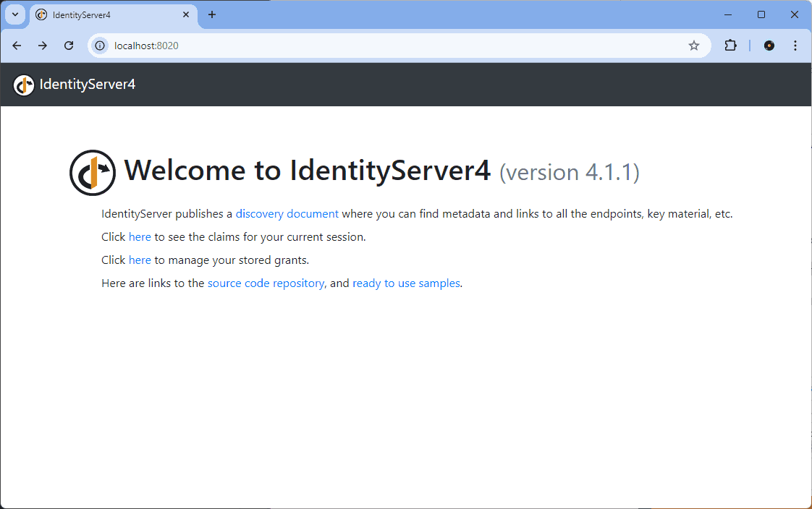Reload the localhost:8020 page
812x509 pixels.
[69, 46]
